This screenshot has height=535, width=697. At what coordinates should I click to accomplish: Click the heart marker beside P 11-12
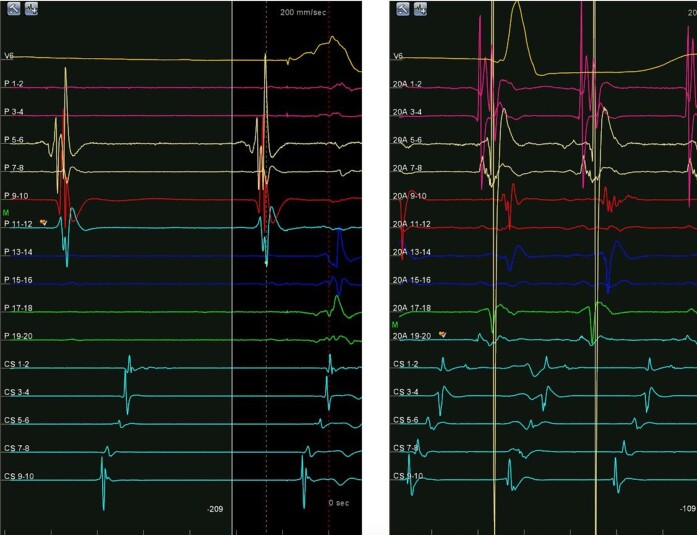[x=43, y=222]
